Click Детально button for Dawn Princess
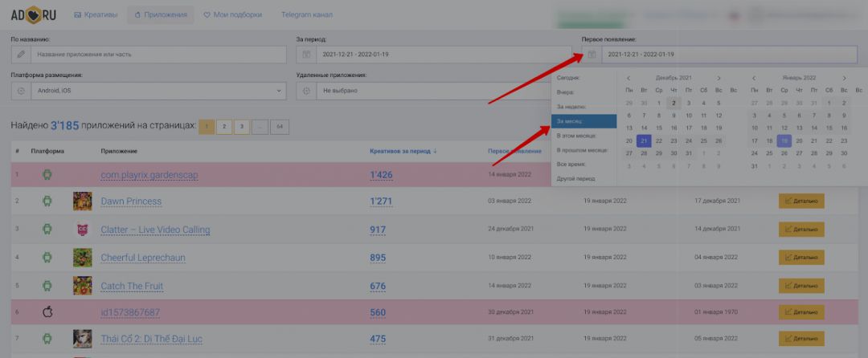 (x=801, y=201)
